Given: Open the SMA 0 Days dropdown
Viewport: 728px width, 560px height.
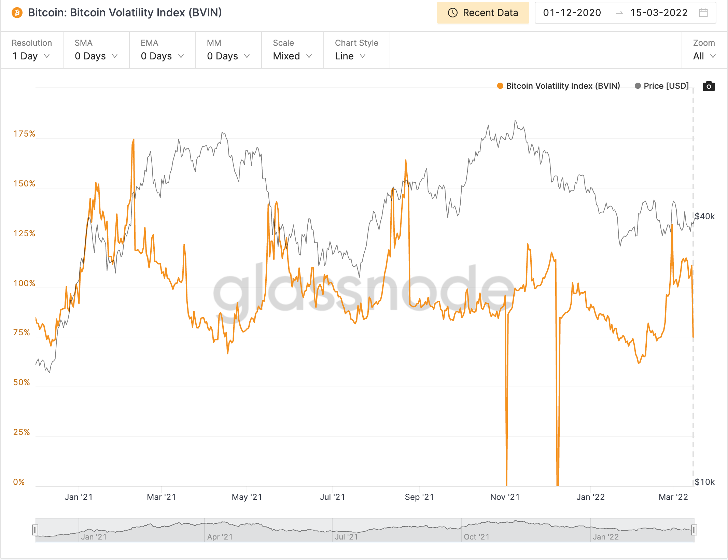Looking at the screenshot, I should pos(96,50).
